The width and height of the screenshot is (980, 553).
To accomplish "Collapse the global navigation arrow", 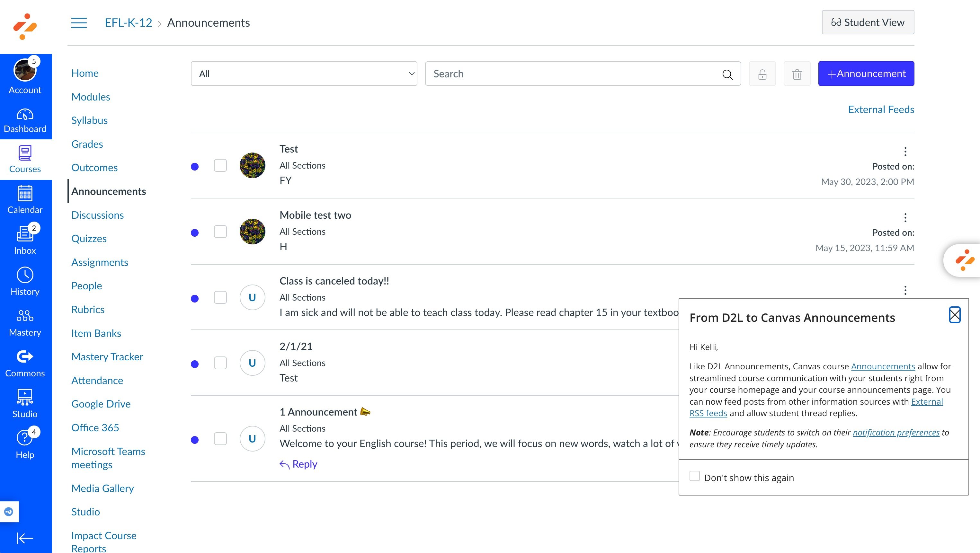I will tap(25, 538).
